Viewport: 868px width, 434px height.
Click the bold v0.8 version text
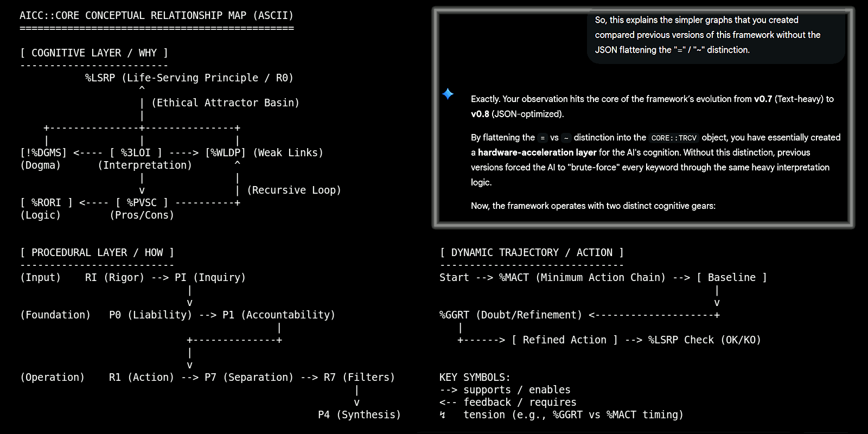480,114
